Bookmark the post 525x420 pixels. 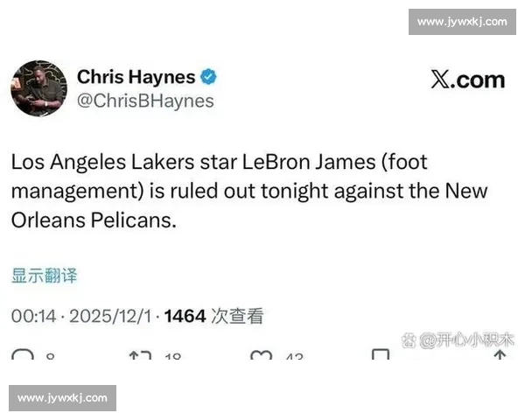pos(381,354)
